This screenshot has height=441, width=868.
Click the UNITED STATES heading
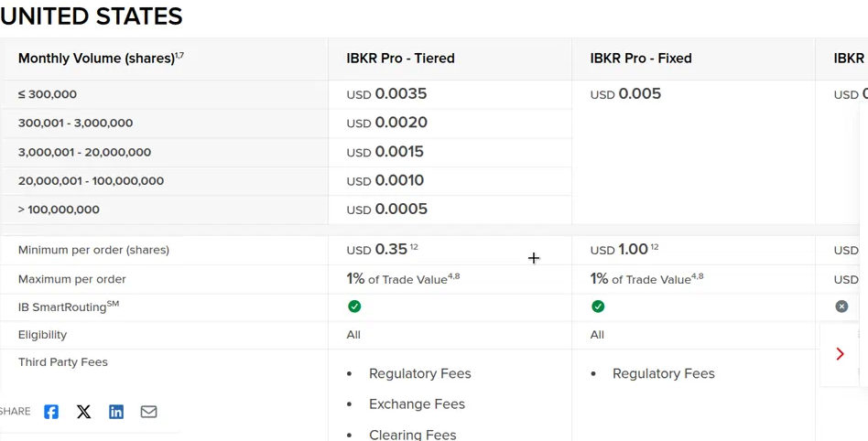[92, 16]
